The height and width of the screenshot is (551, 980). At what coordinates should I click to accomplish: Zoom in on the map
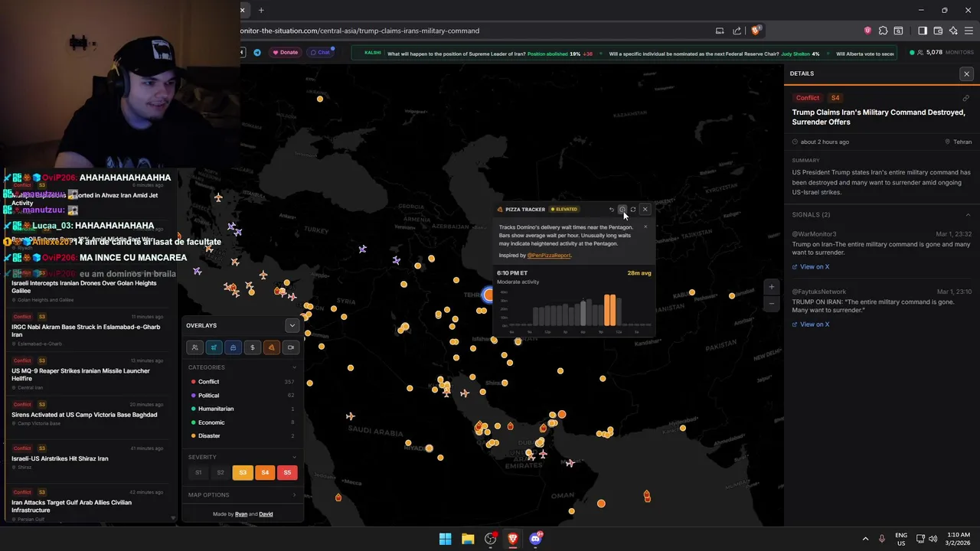pos(771,287)
